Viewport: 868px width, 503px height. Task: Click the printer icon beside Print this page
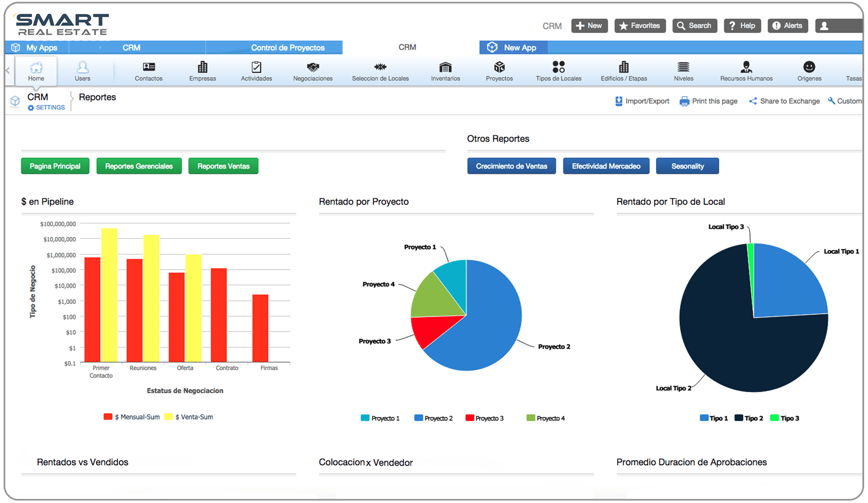(x=684, y=101)
